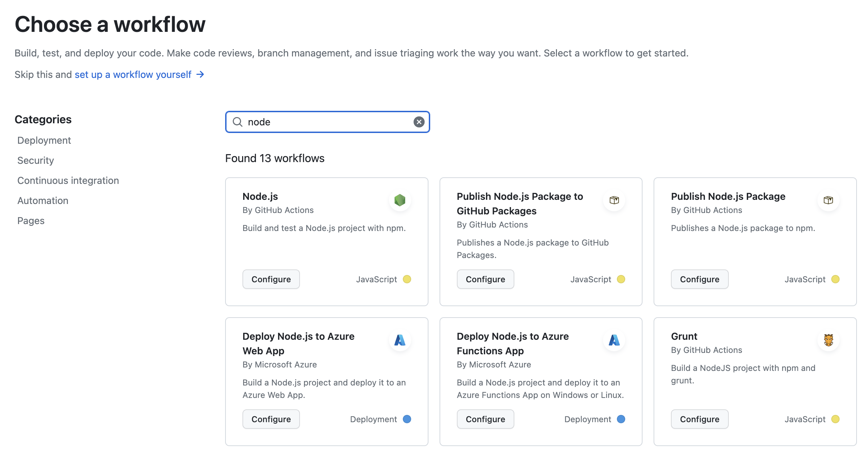Click the Categories heading
This screenshot has width=868, height=453.
(43, 119)
